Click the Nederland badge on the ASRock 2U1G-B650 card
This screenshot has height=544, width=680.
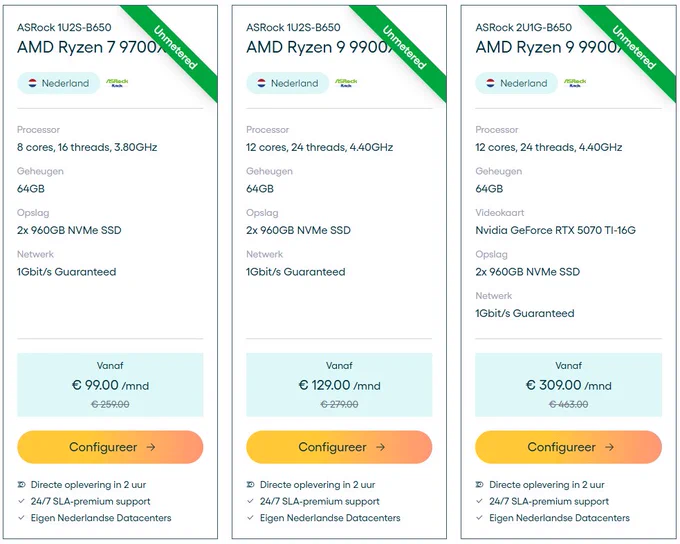tap(517, 83)
